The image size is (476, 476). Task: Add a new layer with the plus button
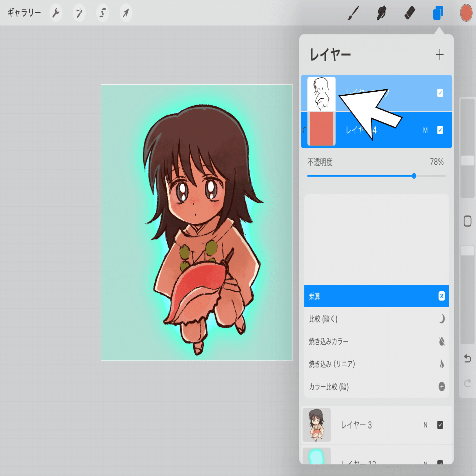tap(439, 54)
